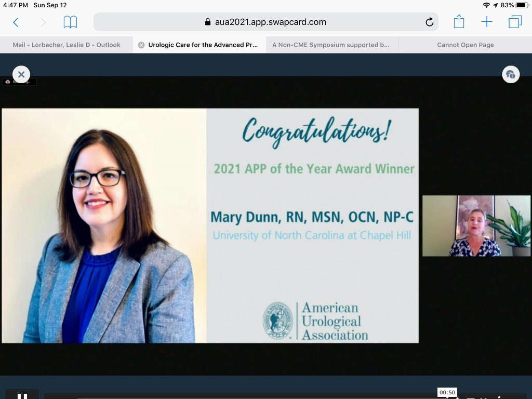Tap the padlock icon in the address bar
The width and height of the screenshot is (532, 399).
208,22
